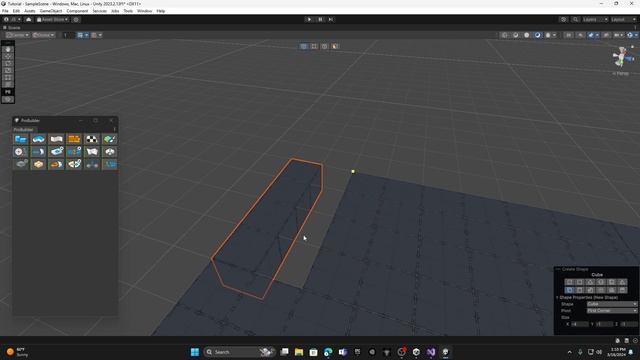Select the View hand tool

click(x=8, y=49)
